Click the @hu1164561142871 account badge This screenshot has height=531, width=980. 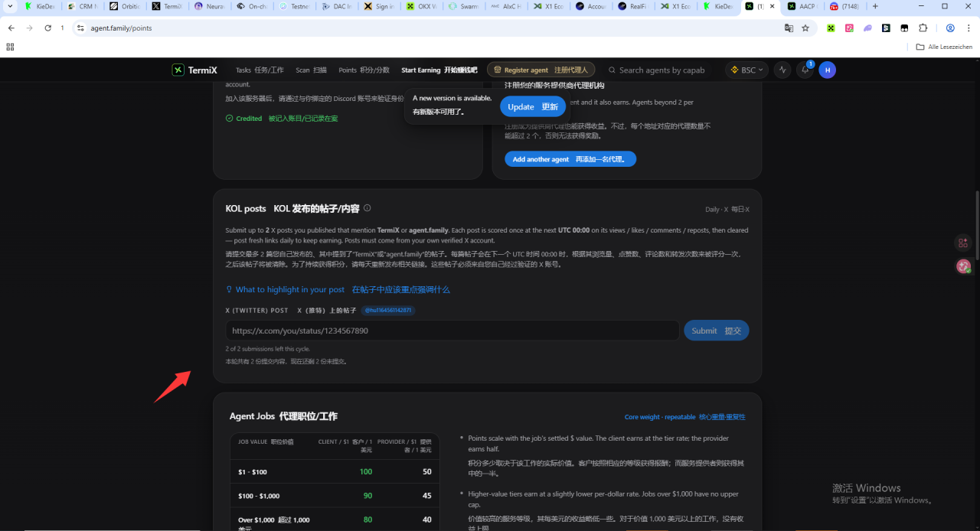pyautogui.click(x=388, y=311)
